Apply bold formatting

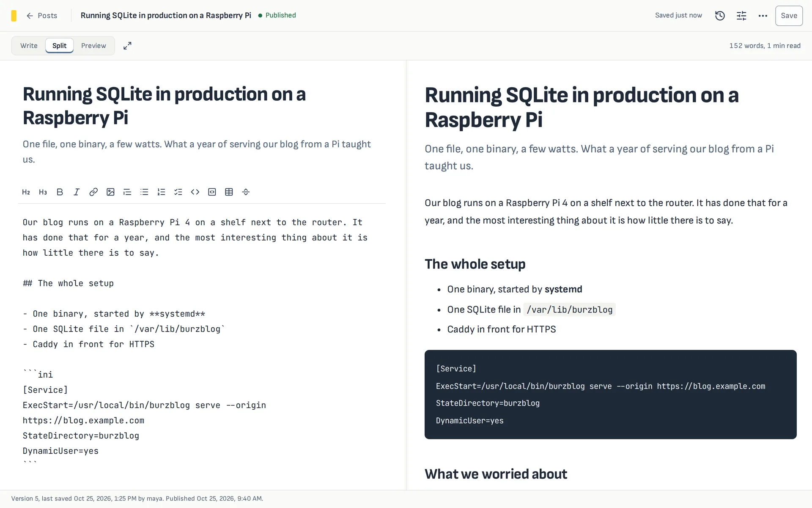coord(60,192)
